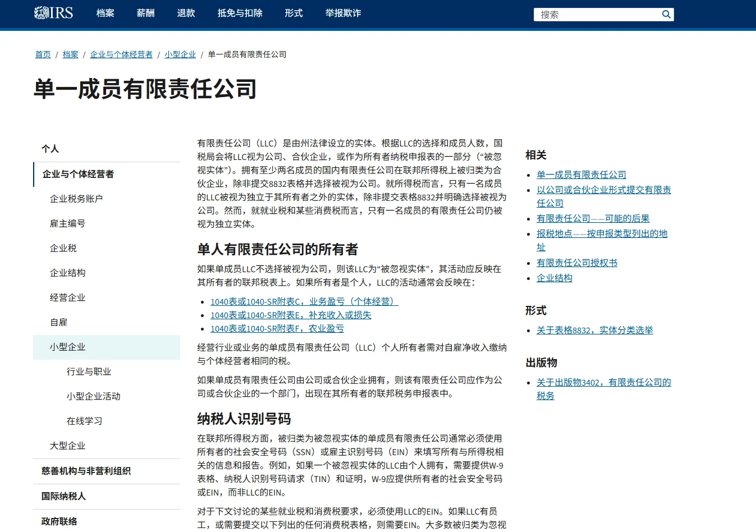Open 有限责任公司——可能的后果 link
The height and width of the screenshot is (532, 756).
593,219
